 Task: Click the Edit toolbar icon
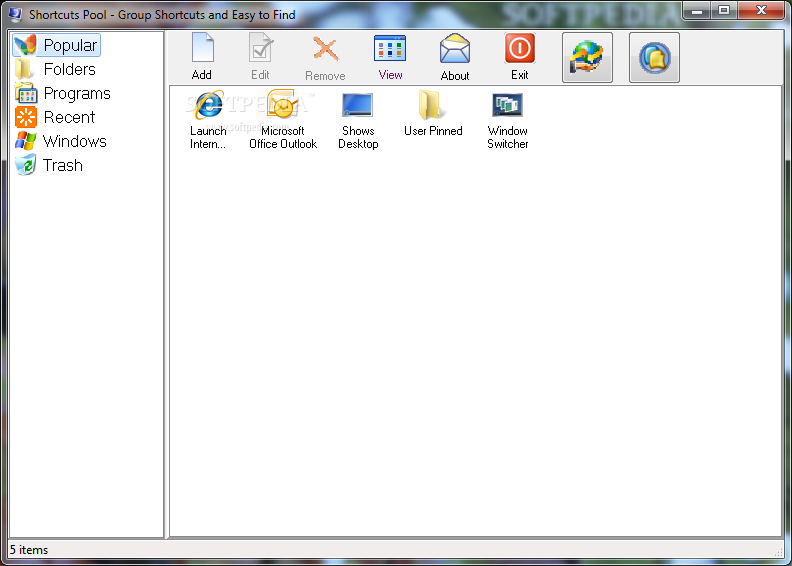261,48
